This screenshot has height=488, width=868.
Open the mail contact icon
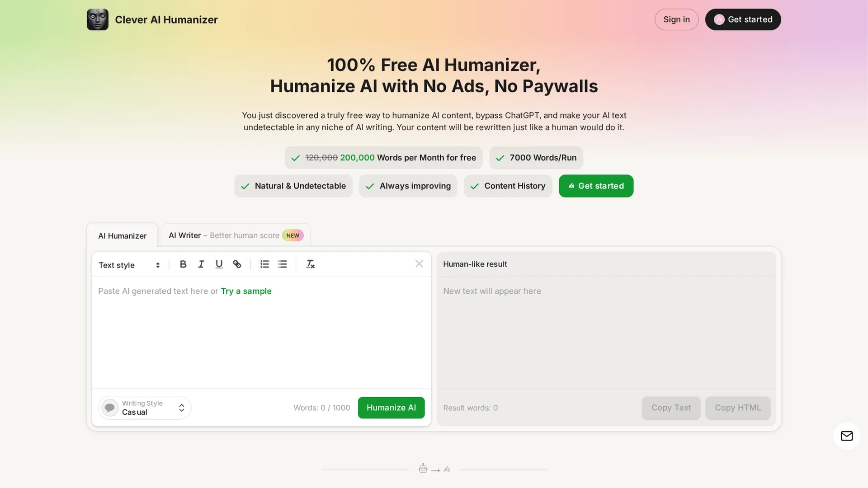(847, 436)
